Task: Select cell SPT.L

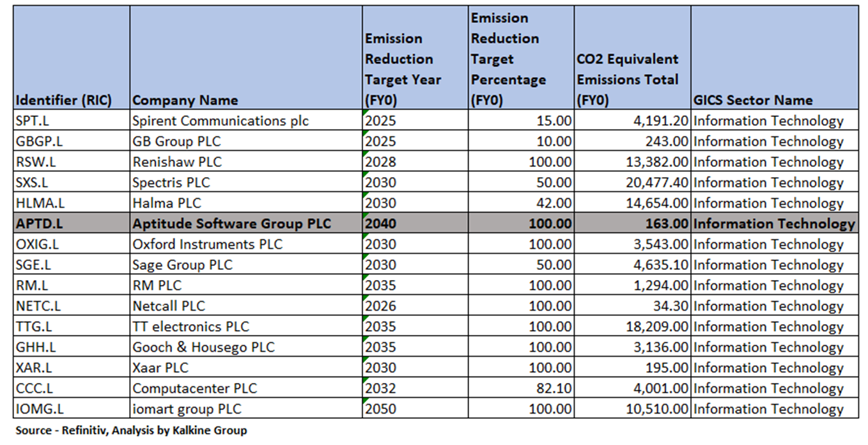Action: (x=72, y=120)
